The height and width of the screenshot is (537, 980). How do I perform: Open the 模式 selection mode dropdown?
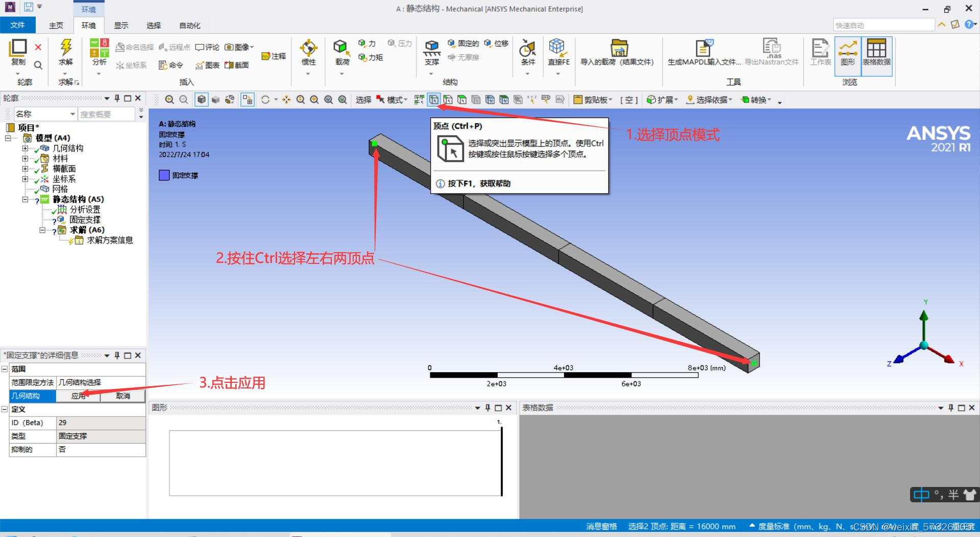(x=392, y=100)
